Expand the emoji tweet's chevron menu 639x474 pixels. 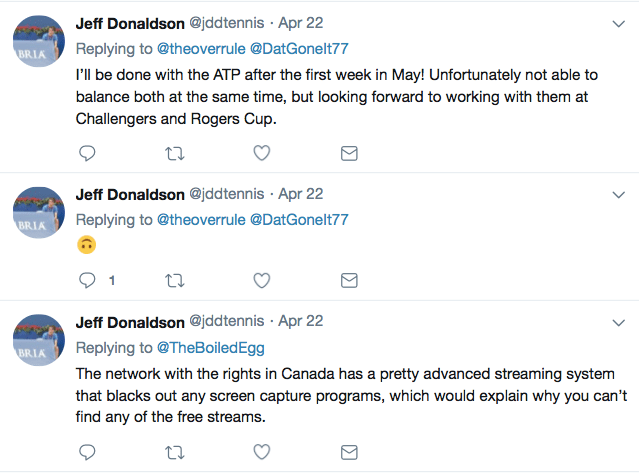[618, 194]
